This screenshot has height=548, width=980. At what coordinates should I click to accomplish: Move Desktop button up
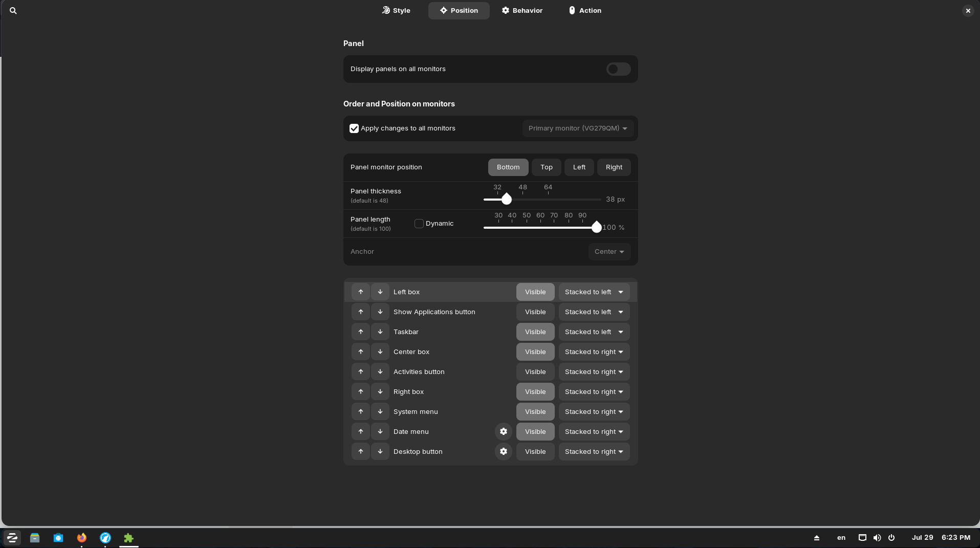[x=361, y=451]
